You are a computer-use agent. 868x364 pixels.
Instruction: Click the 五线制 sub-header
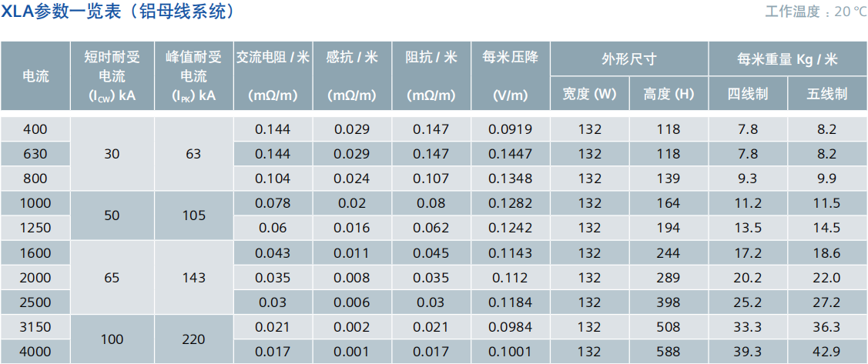tap(827, 94)
